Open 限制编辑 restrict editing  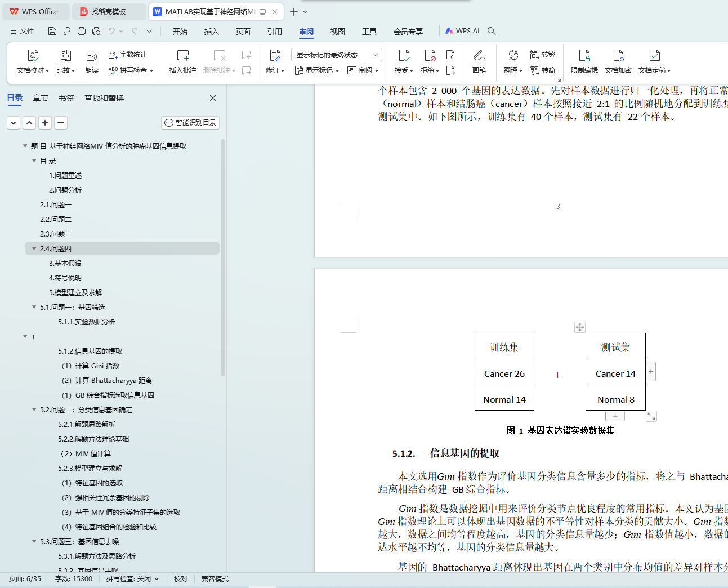584,61
